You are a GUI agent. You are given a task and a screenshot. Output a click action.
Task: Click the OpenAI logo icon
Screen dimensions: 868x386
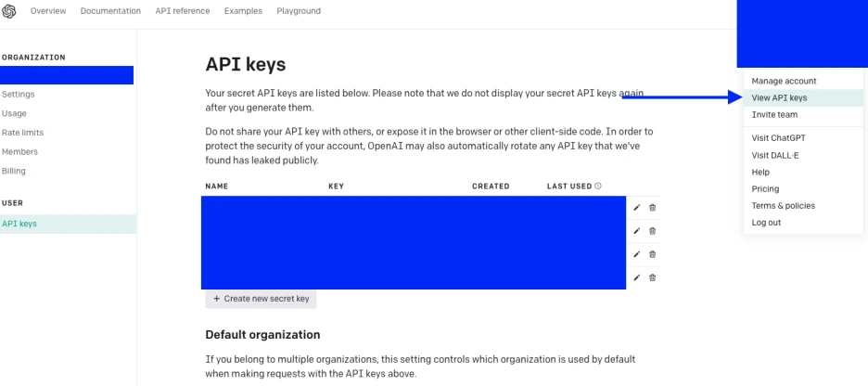tap(9, 11)
